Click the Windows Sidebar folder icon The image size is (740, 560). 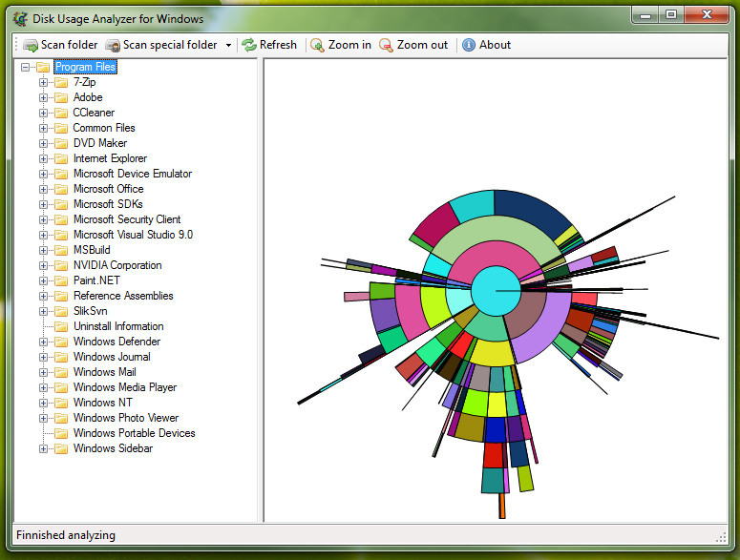[x=61, y=448]
